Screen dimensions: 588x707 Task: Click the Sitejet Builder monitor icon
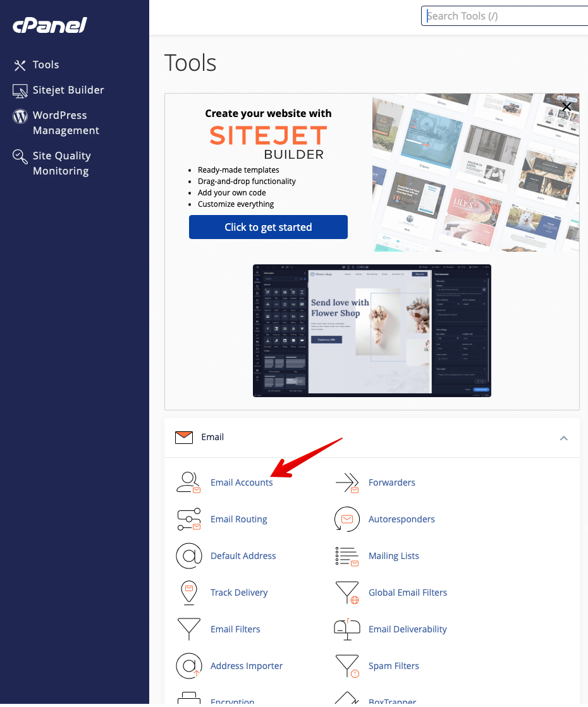(20, 90)
